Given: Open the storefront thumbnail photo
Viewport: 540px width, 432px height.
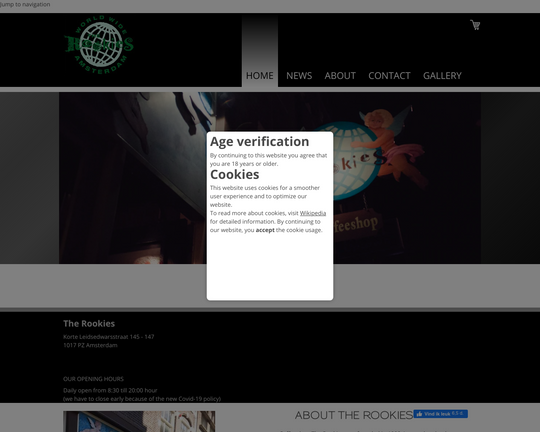Looking at the screenshot, I should pos(139,421).
